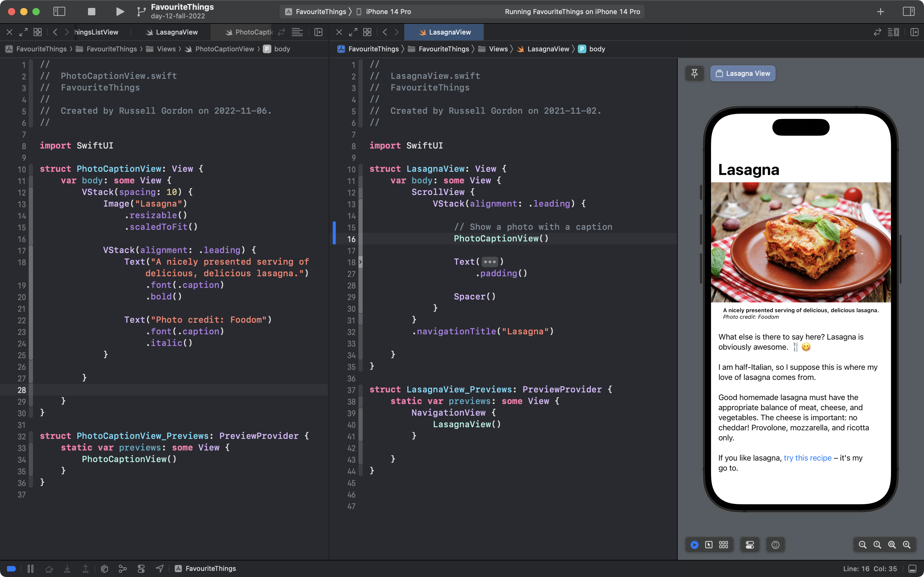Open the PhotoCaptionView breadcrumb in left jump bar
Image resolution: width=924 pixels, height=577 pixels.
(224, 49)
